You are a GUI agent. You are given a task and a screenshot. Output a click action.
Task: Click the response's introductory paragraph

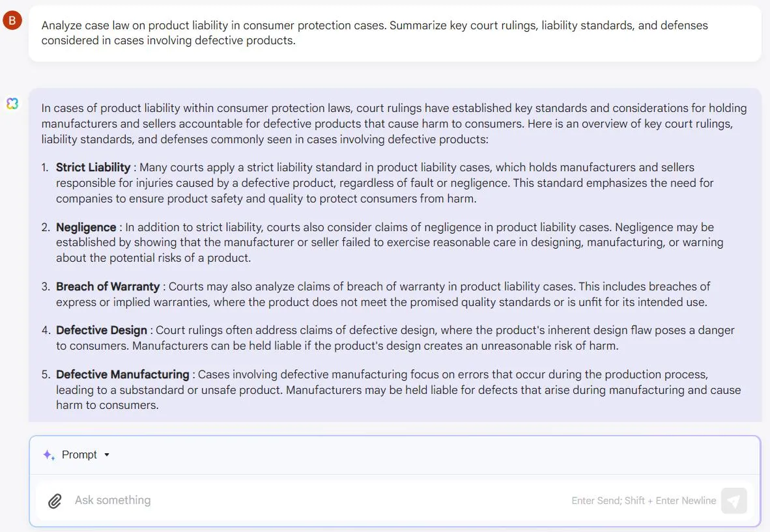click(394, 124)
